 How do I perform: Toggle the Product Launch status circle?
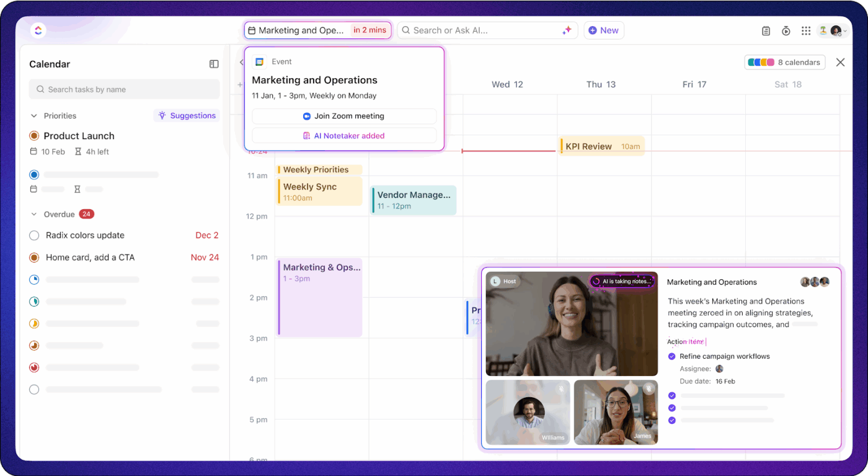click(34, 135)
